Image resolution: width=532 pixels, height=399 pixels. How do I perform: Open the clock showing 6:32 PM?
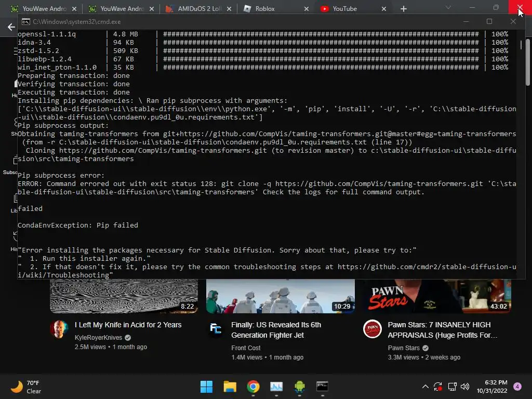492,387
